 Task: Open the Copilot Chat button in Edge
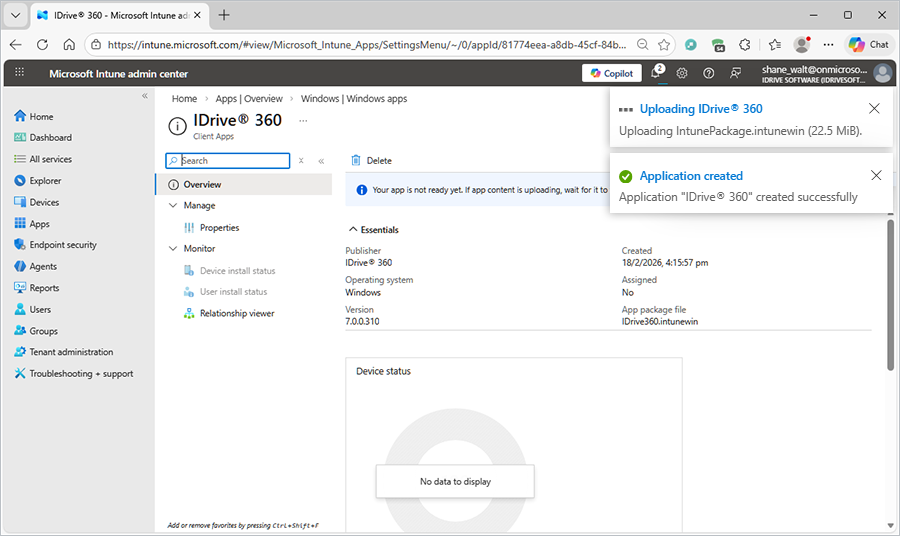(x=869, y=45)
